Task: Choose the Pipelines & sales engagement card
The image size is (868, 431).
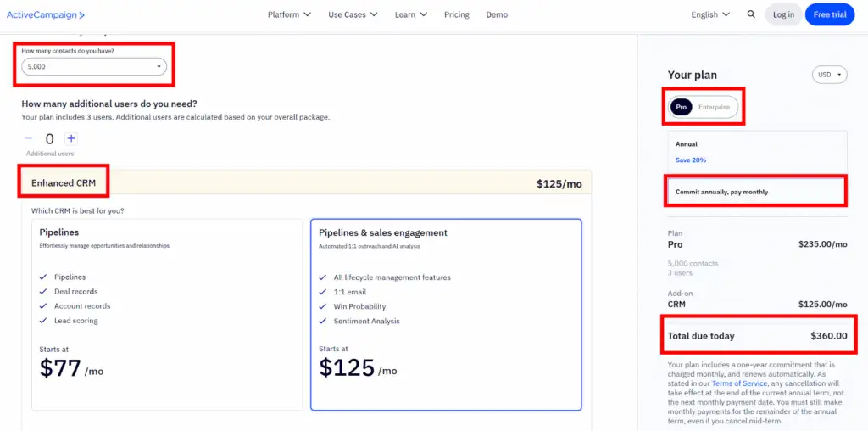Action: (446, 315)
